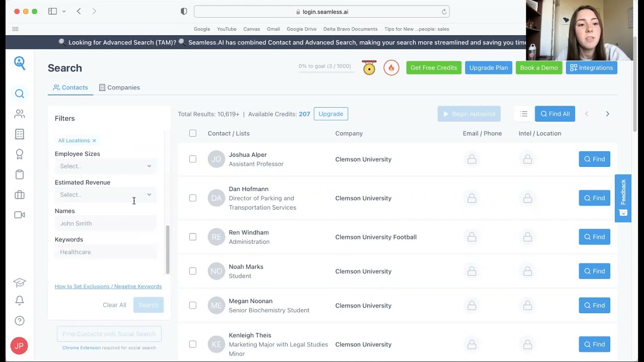This screenshot has height=362, width=644.
Task: Click the Keywords input field
Action: (x=105, y=252)
